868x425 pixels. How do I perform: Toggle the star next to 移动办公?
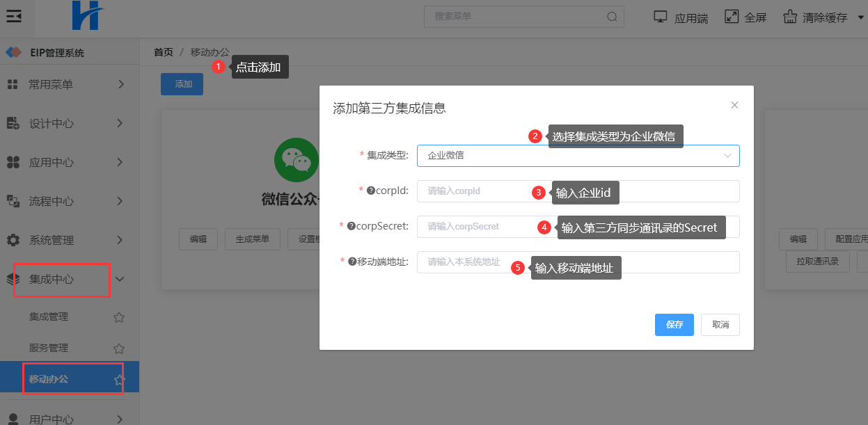tap(119, 380)
